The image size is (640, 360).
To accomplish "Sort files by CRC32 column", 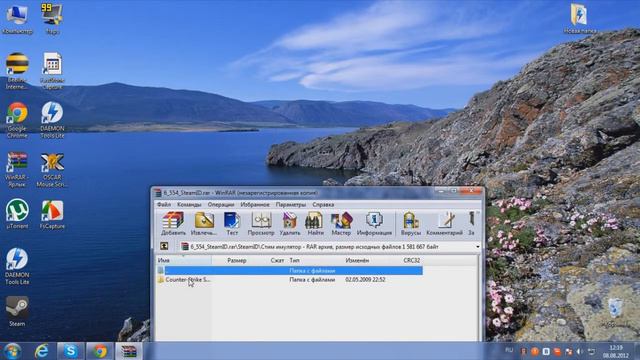I will point(411,260).
